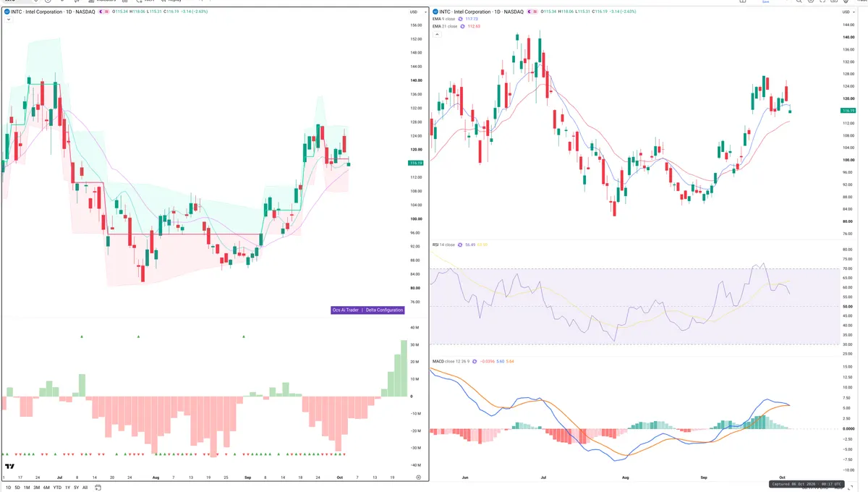Click the 70.00 label on RSI scale

848,268
